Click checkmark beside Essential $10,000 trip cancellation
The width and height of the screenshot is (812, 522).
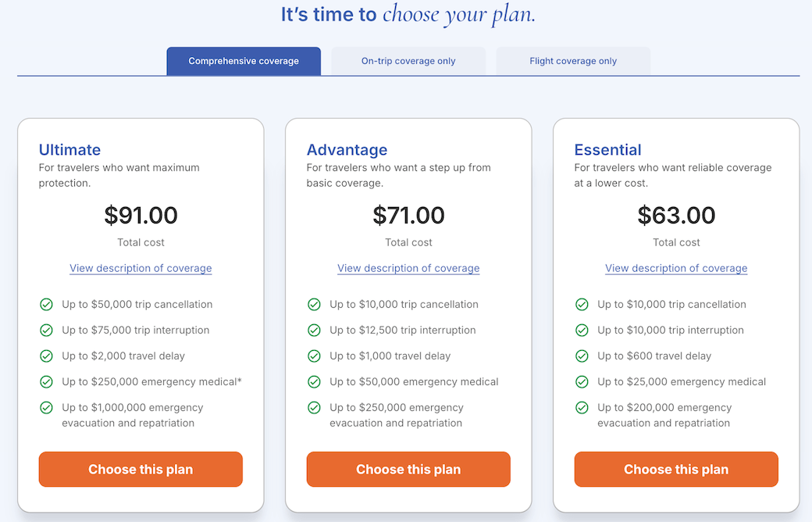point(582,304)
